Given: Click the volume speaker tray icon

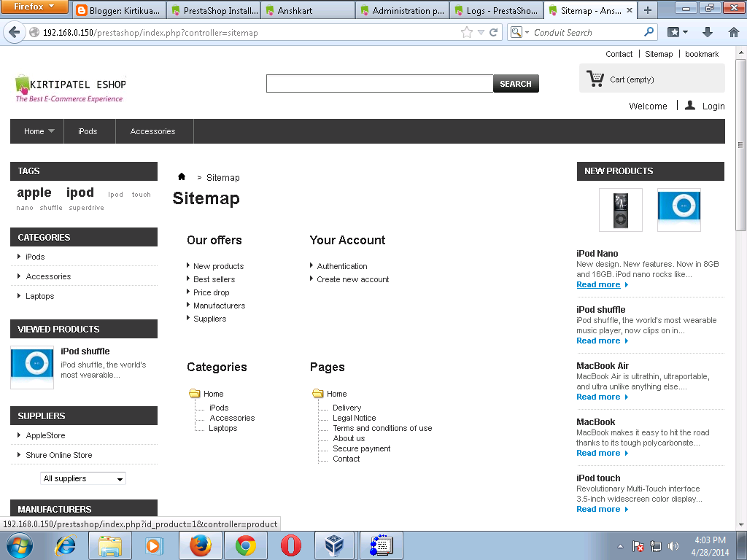Looking at the screenshot, I should 673,546.
